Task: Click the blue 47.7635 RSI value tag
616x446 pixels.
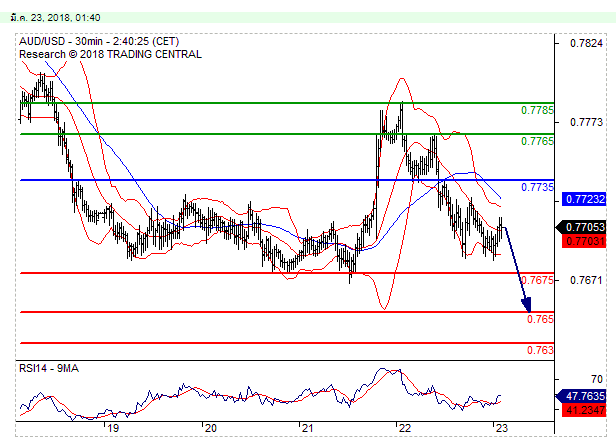Action: (581, 396)
